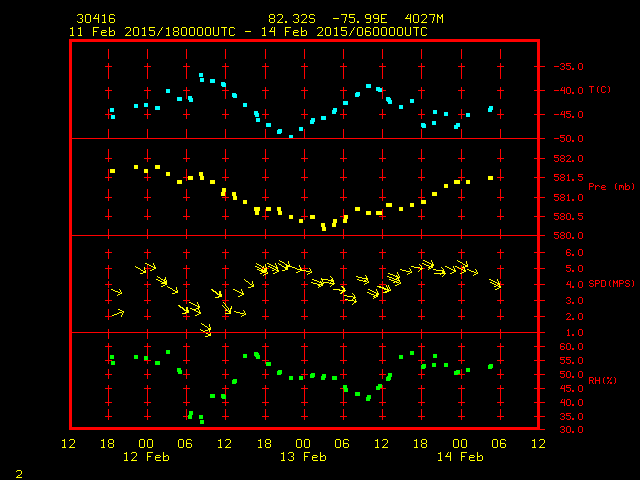Click the 4027M elevation text
Viewport: 640px width, 480px height.
pos(424,19)
